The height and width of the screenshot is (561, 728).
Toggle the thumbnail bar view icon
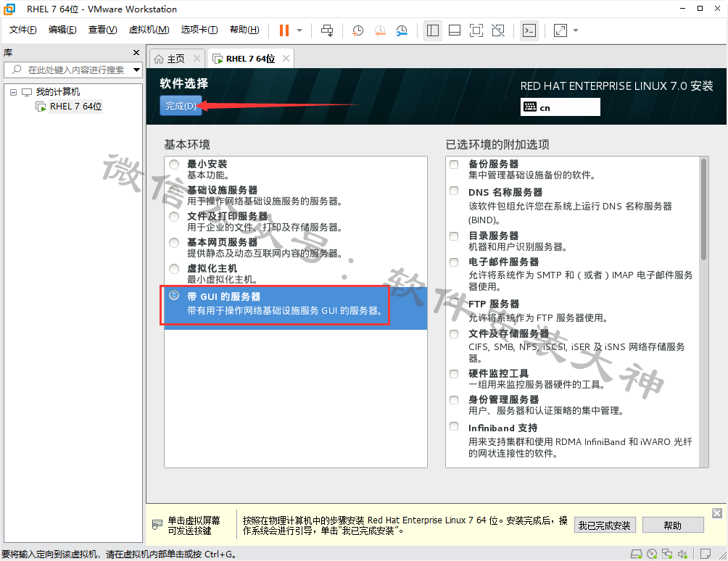(455, 30)
